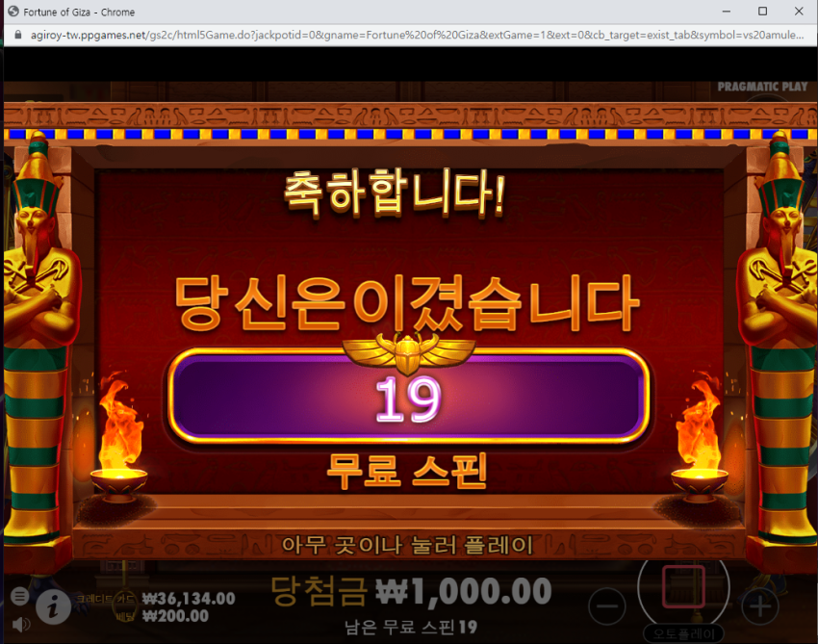Maximize the Chrome window
Viewport: 818px width, 644px height.
pos(762,11)
